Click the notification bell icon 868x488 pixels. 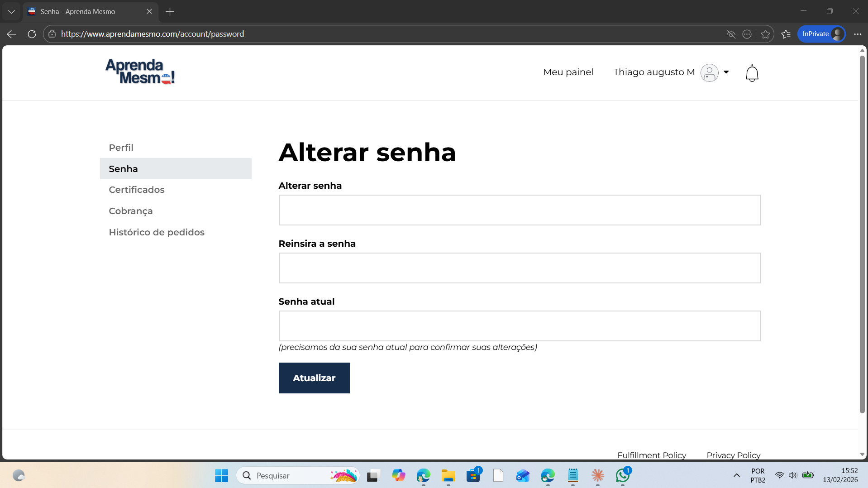coord(752,73)
